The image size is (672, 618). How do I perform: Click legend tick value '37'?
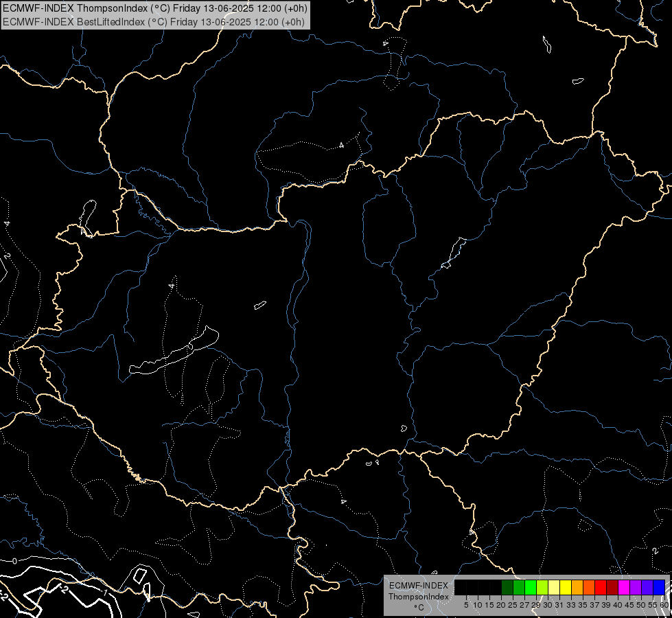click(594, 605)
